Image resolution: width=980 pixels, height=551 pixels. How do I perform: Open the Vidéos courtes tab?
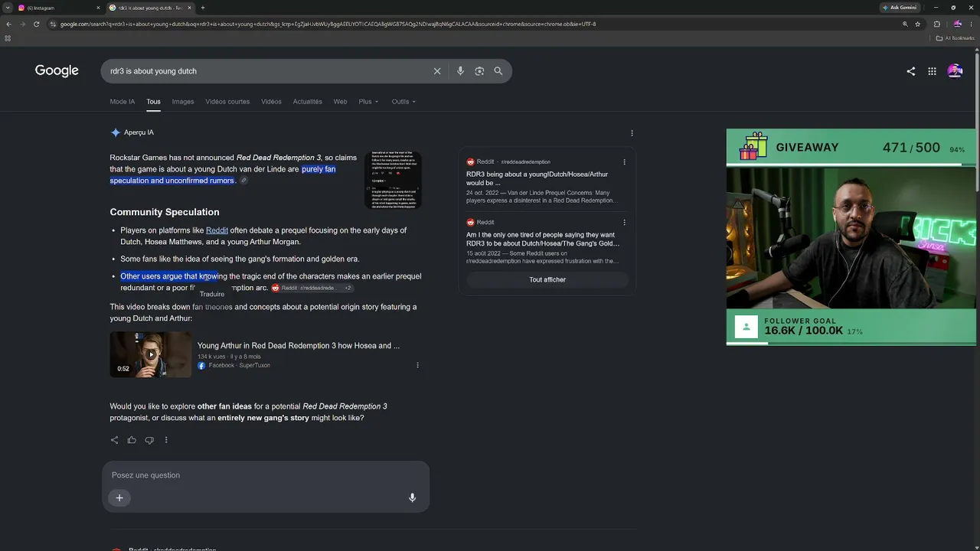point(227,102)
